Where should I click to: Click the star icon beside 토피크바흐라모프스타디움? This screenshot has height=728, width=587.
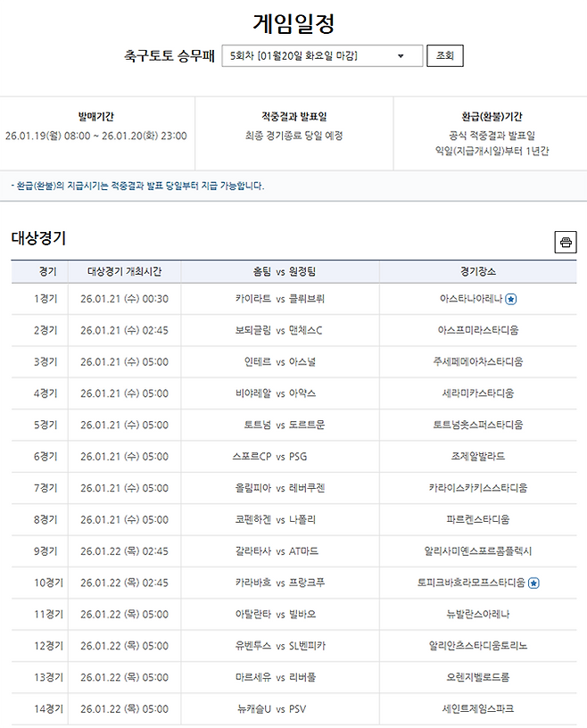tap(533, 583)
